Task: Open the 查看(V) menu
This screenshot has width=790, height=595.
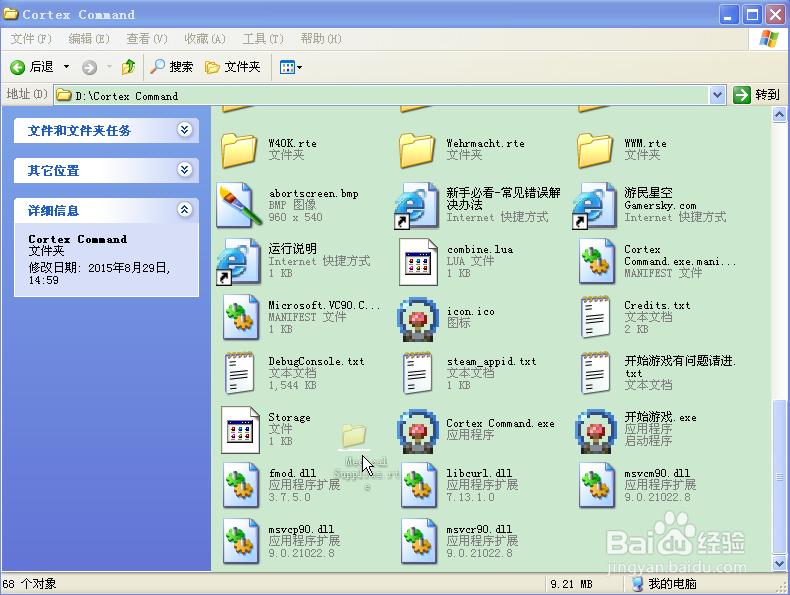Action: (x=146, y=39)
